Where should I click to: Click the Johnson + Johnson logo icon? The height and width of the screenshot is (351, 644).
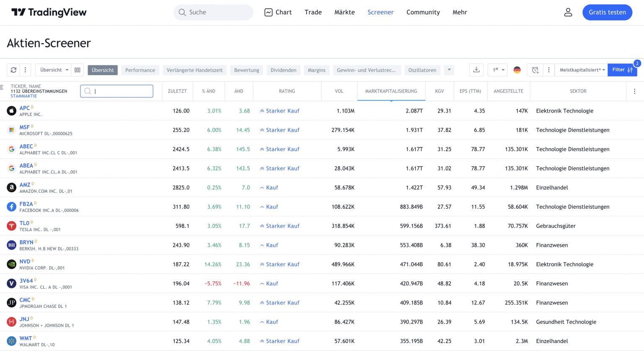point(12,322)
